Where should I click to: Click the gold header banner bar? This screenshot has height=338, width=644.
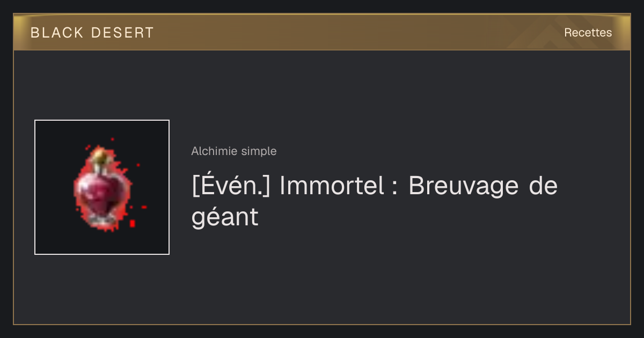pyautogui.click(x=322, y=32)
